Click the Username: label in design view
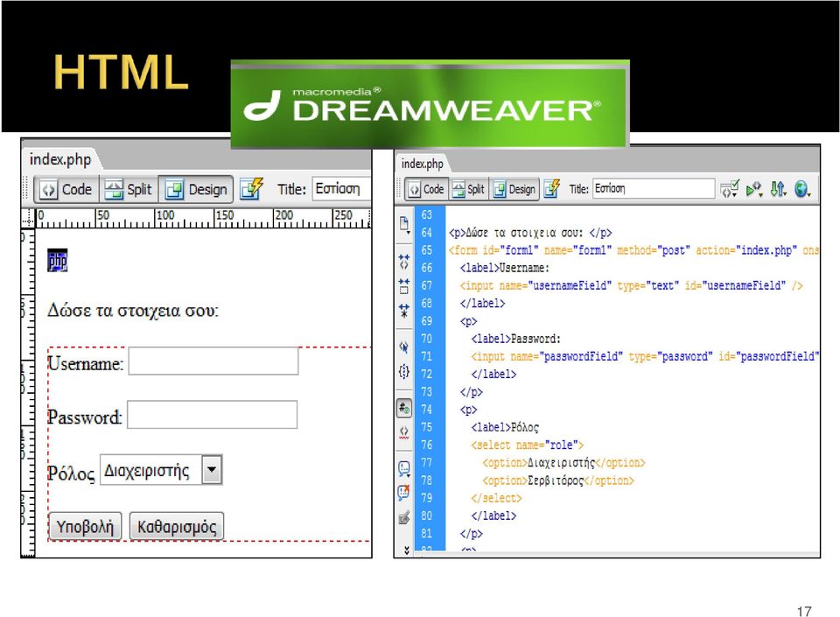840x617 pixels. coord(86,364)
